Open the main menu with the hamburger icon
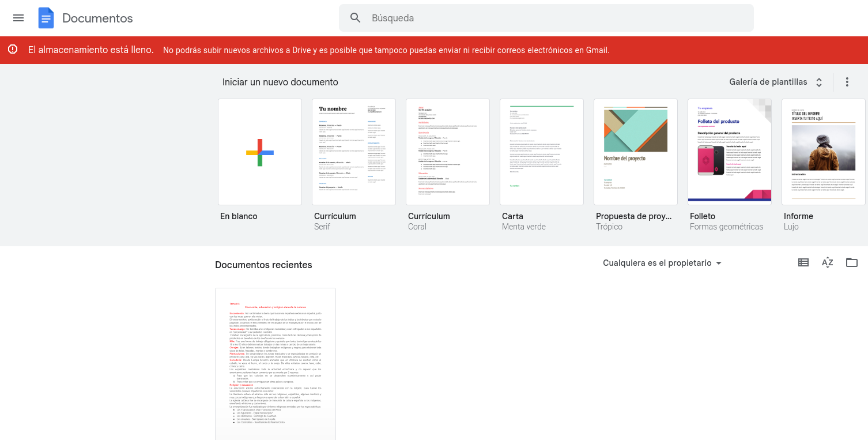 (x=18, y=18)
